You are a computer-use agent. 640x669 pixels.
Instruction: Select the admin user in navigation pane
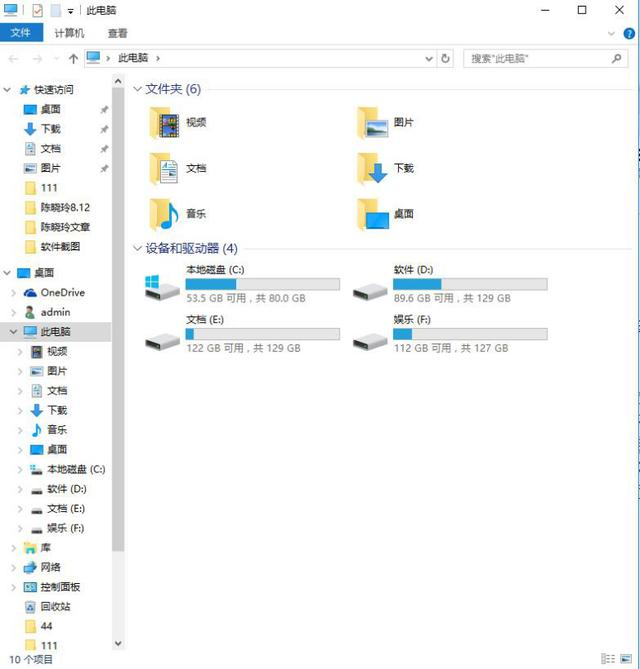55,312
